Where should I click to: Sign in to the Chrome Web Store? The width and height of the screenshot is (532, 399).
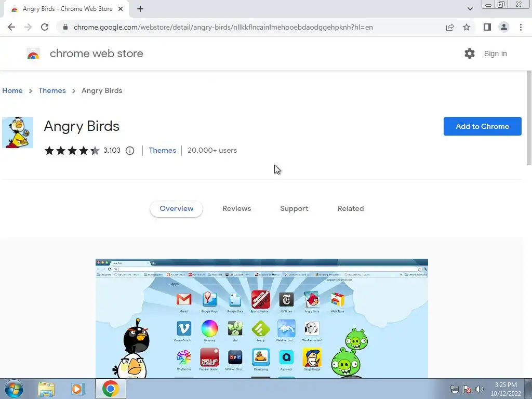pos(495,54)
